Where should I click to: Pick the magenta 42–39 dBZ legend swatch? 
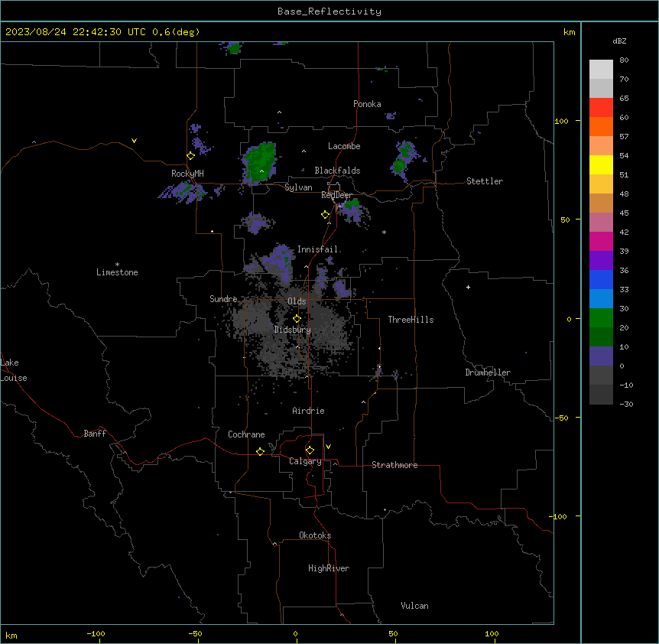coord(601,242)
